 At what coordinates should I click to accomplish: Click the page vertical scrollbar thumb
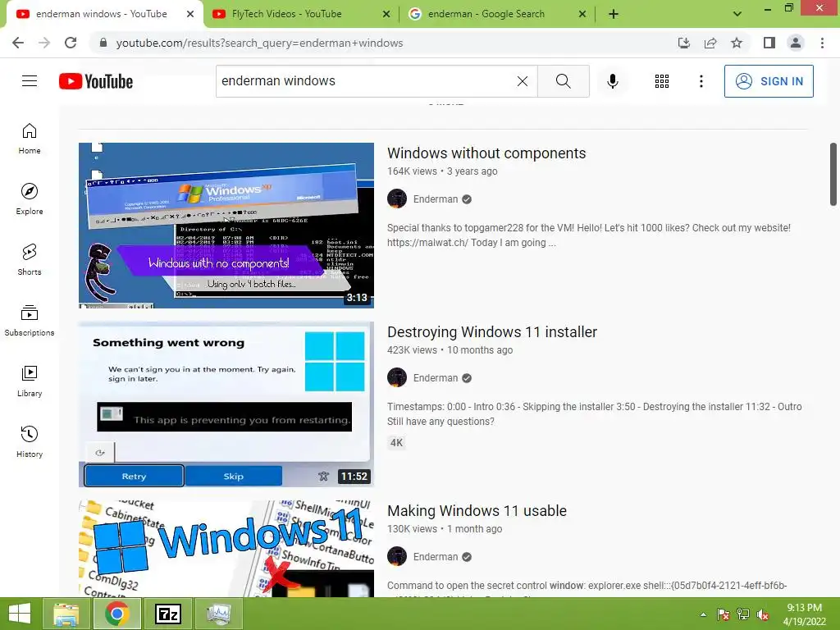point(833,174)
